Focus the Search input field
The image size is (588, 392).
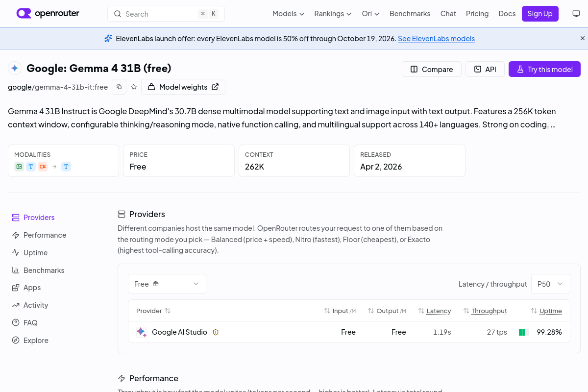(166, 14)
